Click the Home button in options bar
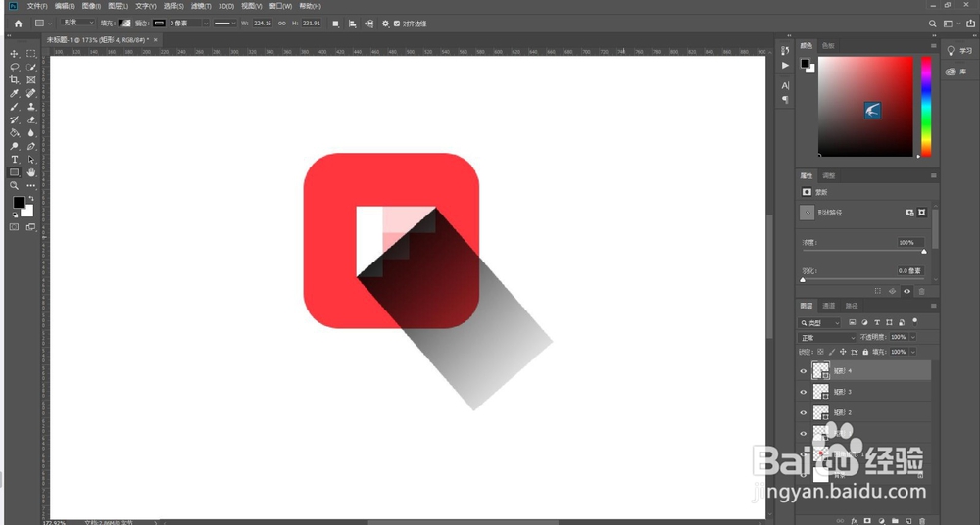The width and height of the screenshot is (980, 525). (18, 24)
